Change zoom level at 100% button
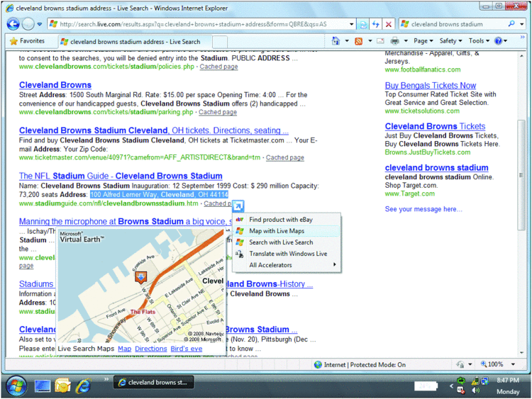The width and height of the screenshot is (532, 399). 492,364
